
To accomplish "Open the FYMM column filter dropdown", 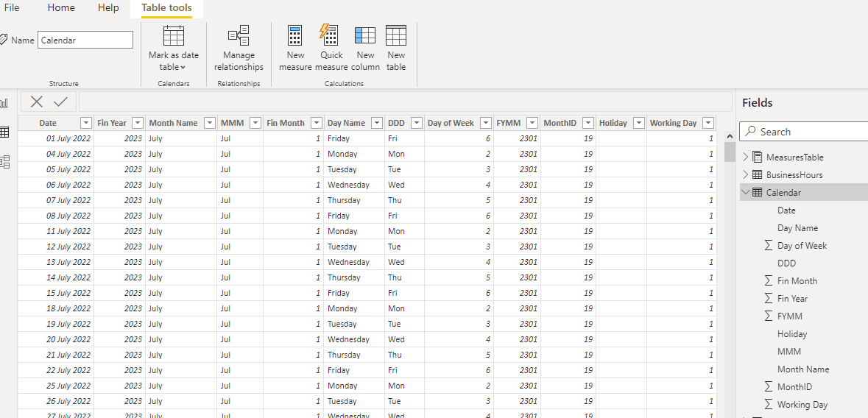I will click(x=532, y=123).
